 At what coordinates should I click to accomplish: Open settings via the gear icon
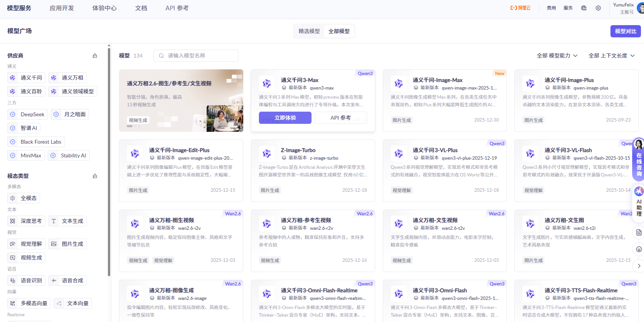click(598, 8)
